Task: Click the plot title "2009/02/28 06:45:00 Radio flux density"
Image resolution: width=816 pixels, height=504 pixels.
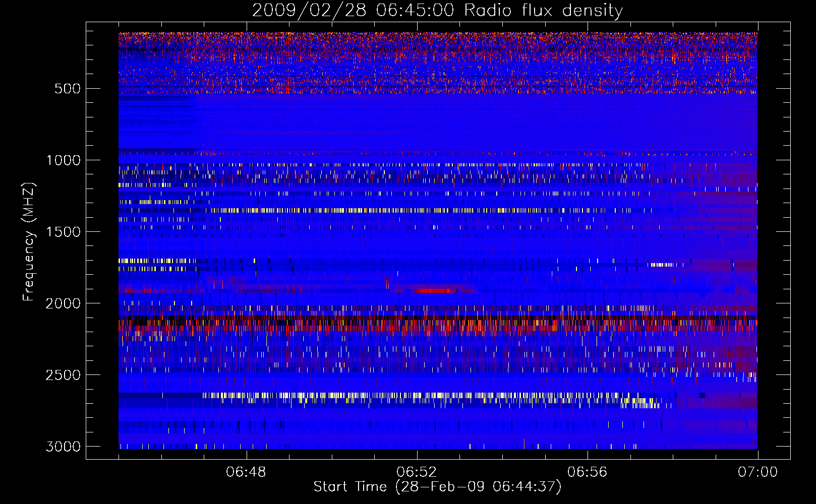Action: 437,10
